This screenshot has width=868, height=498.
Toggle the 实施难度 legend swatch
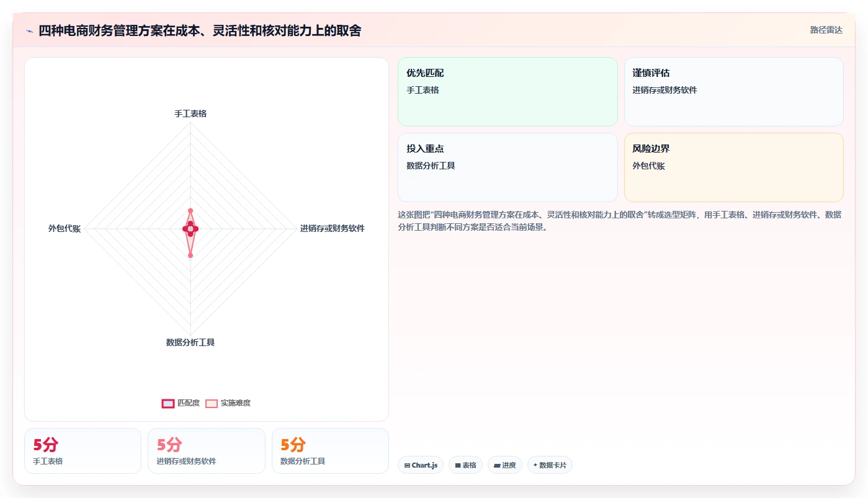(212, 403)
